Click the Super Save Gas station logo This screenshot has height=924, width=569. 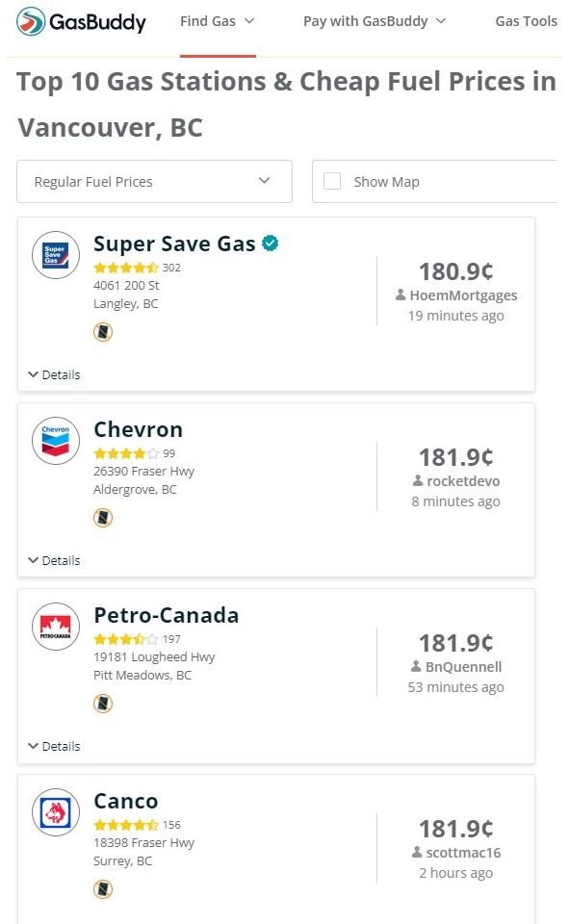(56, 255)
